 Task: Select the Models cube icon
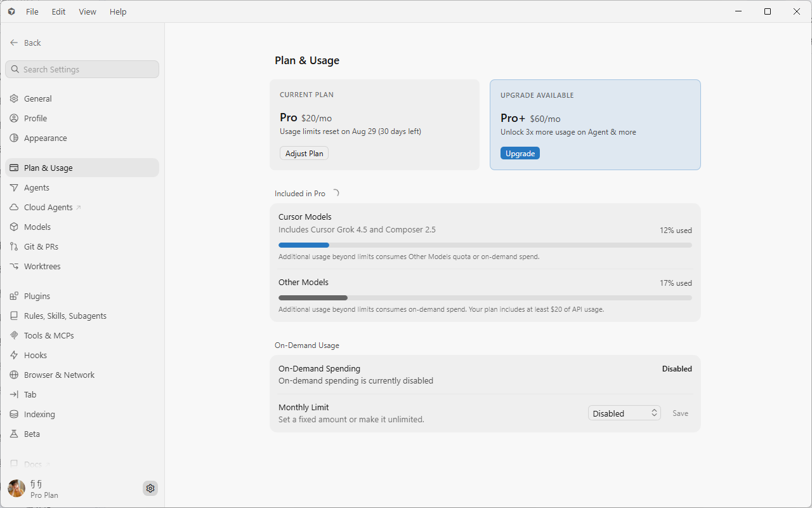click(14, 227)
